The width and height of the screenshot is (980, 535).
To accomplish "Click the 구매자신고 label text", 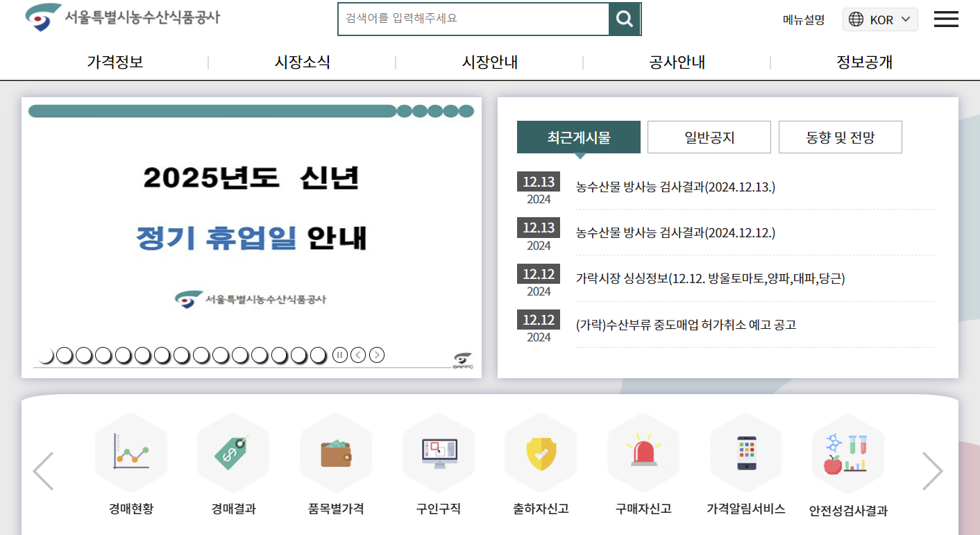I will click(x=643, y=509).
